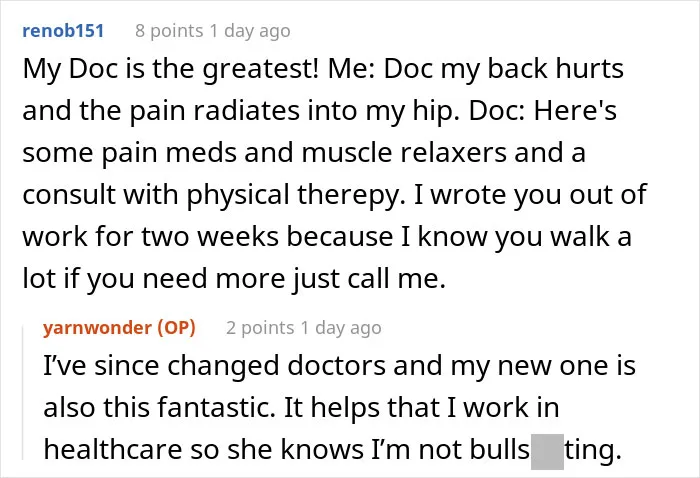Click the word 'hip' in renob151's comment
700x478 pixels.
436,111
